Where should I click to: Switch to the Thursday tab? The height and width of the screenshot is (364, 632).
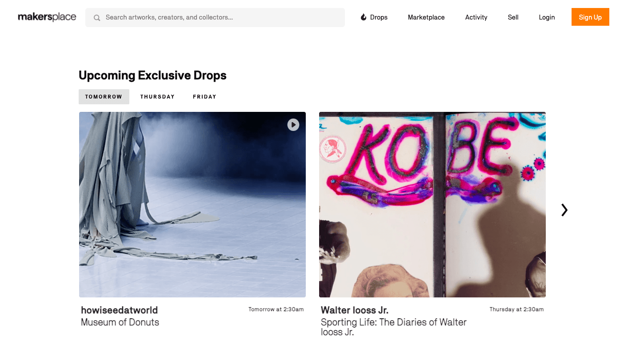[x=157, y=97]
